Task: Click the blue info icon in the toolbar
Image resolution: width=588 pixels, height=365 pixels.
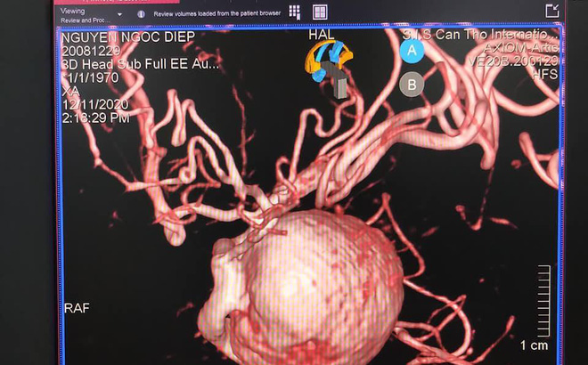Action: pyautogui.click(x=141, y=14)
